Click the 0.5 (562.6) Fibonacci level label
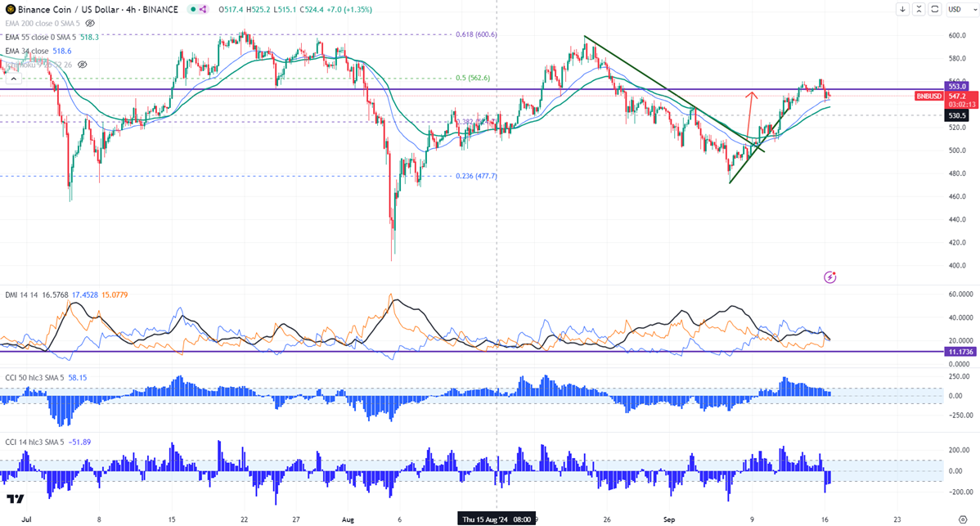The image size is (980, 526). [x=473, y=78]
